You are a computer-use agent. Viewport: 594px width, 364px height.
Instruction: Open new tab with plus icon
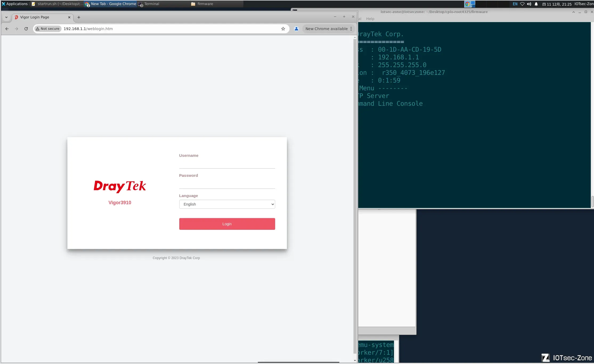click(79, 17)
